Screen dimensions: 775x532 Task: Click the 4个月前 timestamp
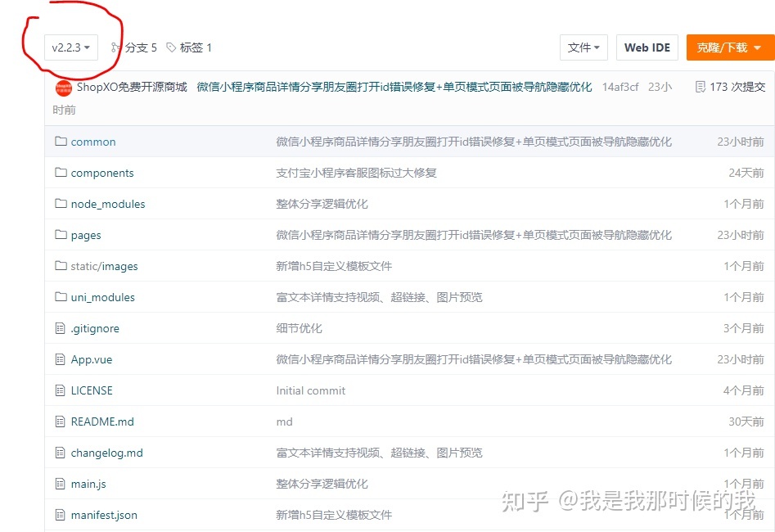[x=744, y=391]
